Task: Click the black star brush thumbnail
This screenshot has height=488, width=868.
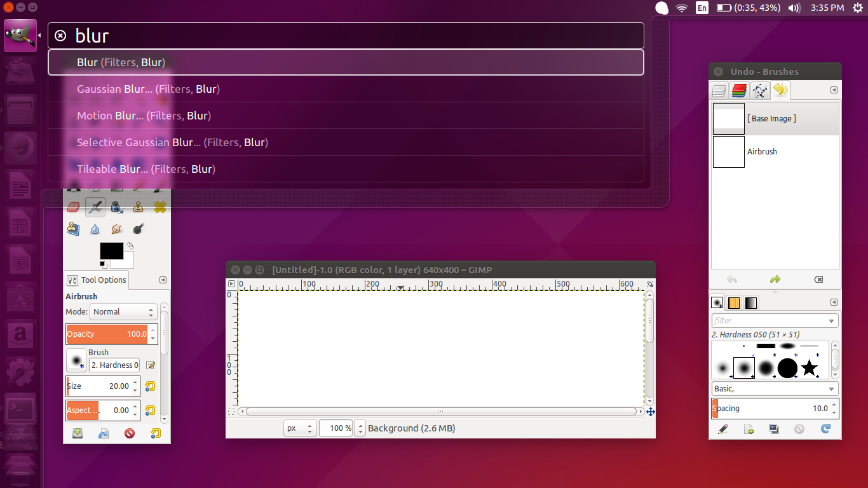Action: point(810,367)
